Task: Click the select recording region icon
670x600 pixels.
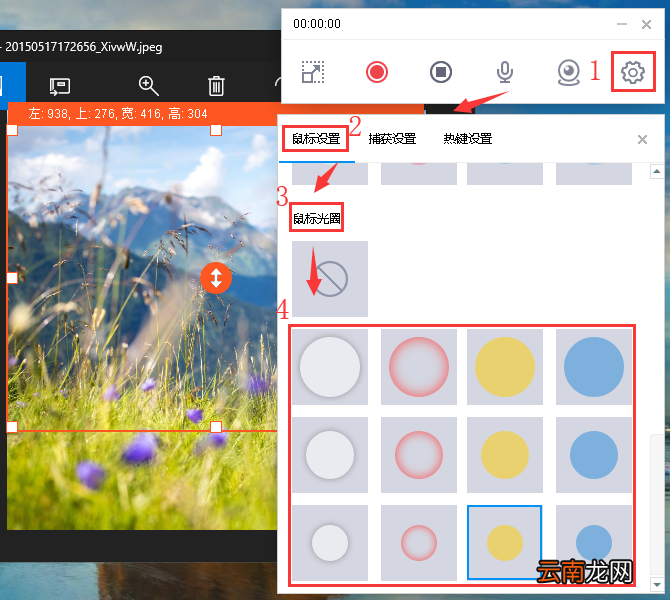Action: coord(313,72)
